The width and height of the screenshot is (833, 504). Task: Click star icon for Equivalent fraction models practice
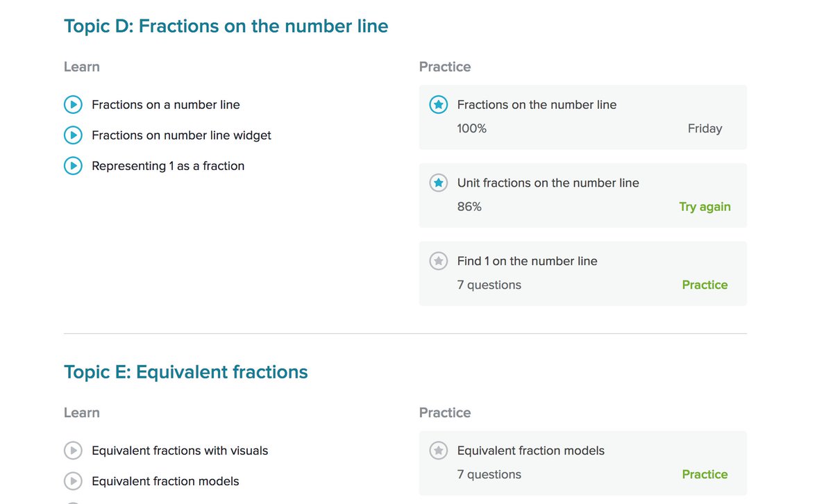point(438,451)
